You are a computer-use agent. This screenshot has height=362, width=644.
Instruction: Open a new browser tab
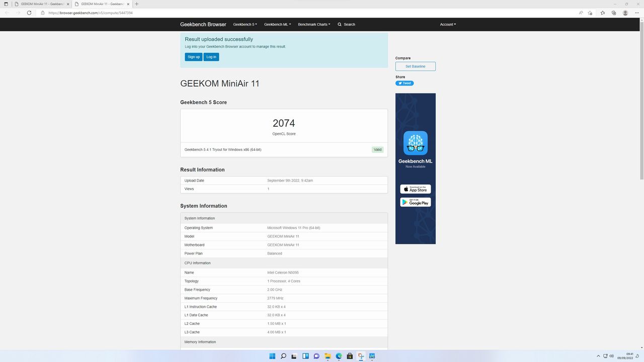pyautogui.click(x=136, y=4)
